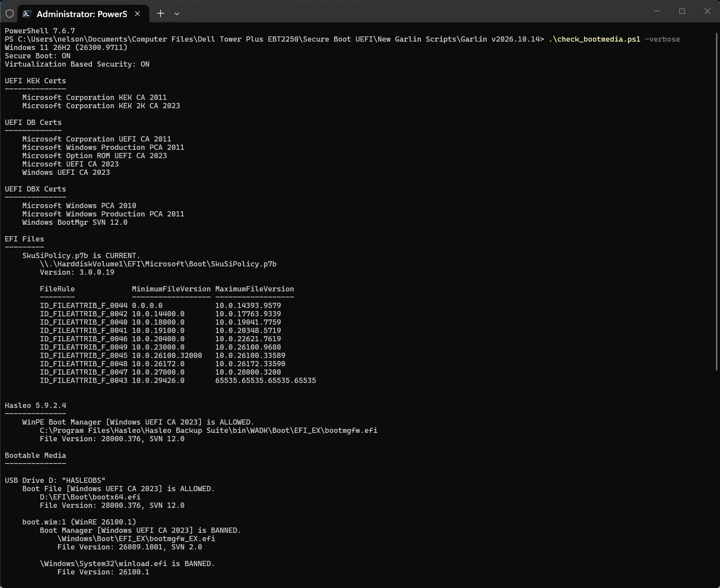
Task: Click the 'D:\EFI\Boot\bootx64.efi' path
Action: [90, 497]
